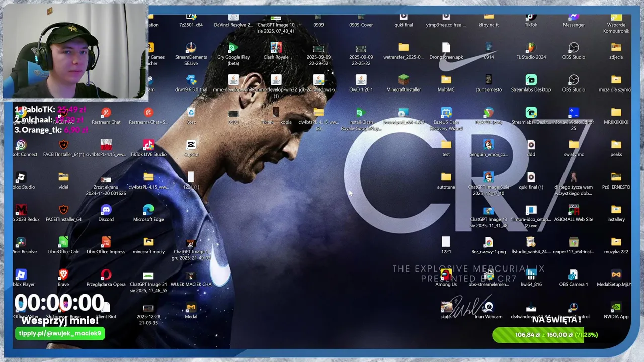
Task: Select the drw19.6.5.0_trial installer
Action: point(191,83)
